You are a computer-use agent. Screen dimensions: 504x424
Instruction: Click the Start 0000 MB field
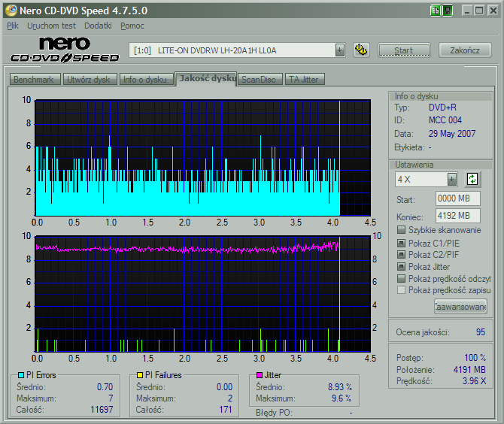pos(457,198)
